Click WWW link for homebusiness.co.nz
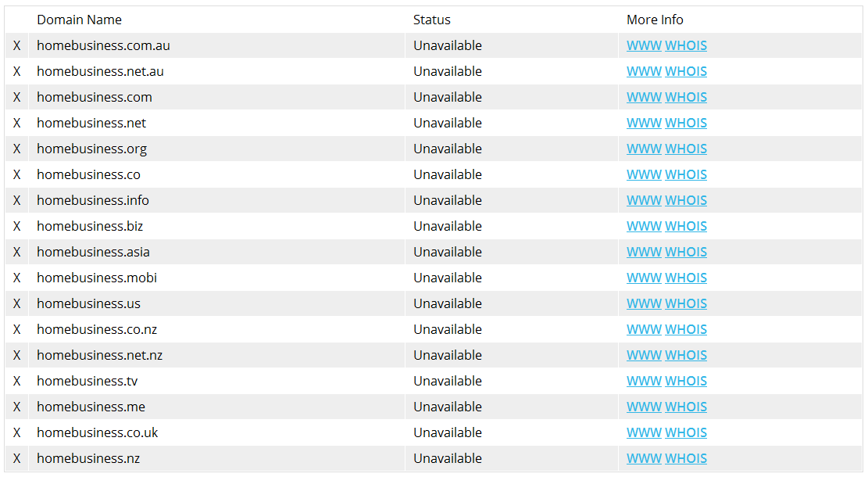Viewport: 868px width, 477px height. (x=644, y=329)
